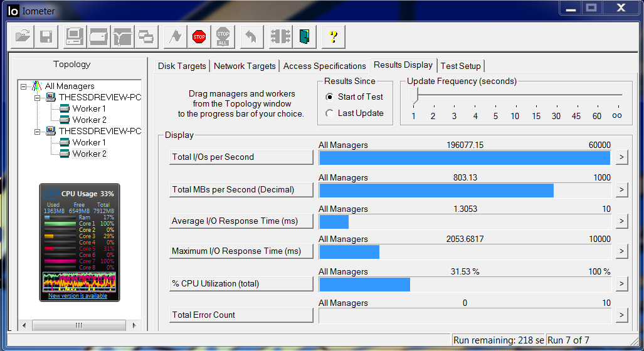The image size is (644, 351).
Task: Click the Iometer title bar logo
Action: (x=13, y=11)
